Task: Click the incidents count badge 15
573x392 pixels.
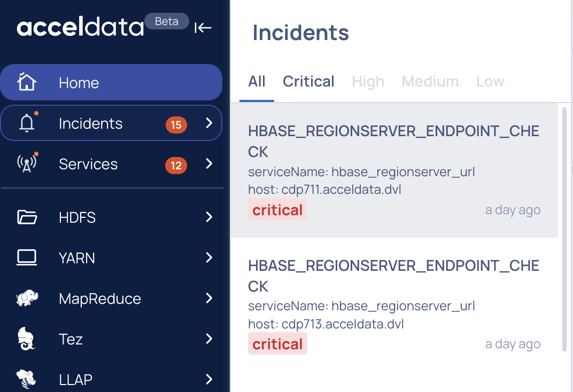Action: (176, 125)
